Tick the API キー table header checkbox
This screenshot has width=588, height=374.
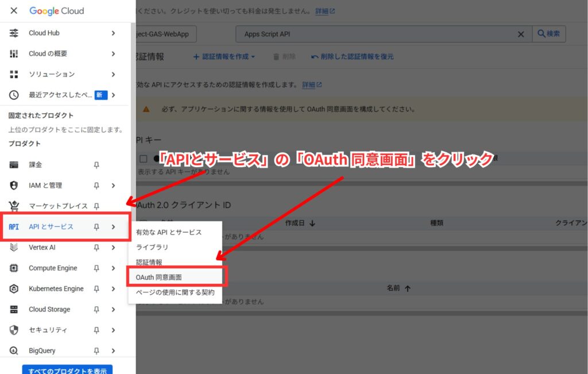[x=143, y=159]
